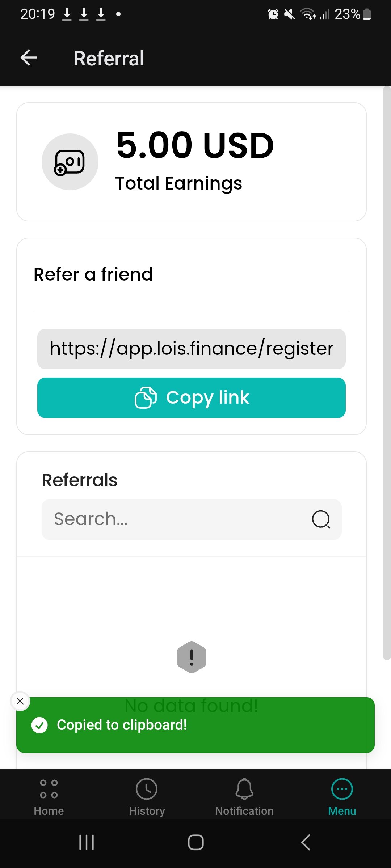This screenshot has height=868, width=391.
Task: Tap the earnings wallet icon
Action: (70, 162)
